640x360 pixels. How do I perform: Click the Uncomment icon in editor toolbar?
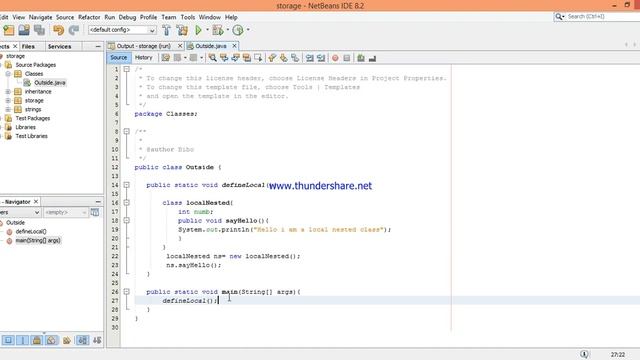372,58
